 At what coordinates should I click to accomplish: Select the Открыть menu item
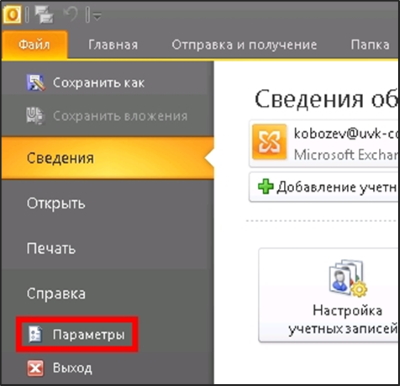coord(56,203)
